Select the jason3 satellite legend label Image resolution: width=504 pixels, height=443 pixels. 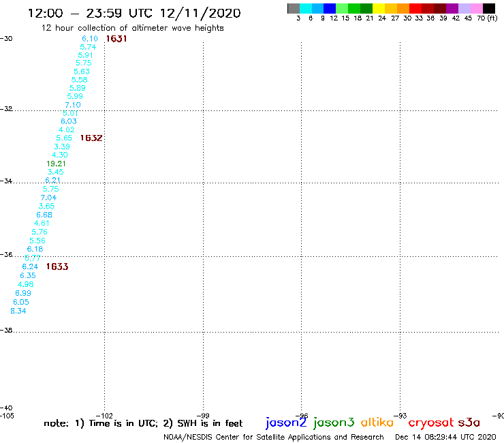coord(334,423)
